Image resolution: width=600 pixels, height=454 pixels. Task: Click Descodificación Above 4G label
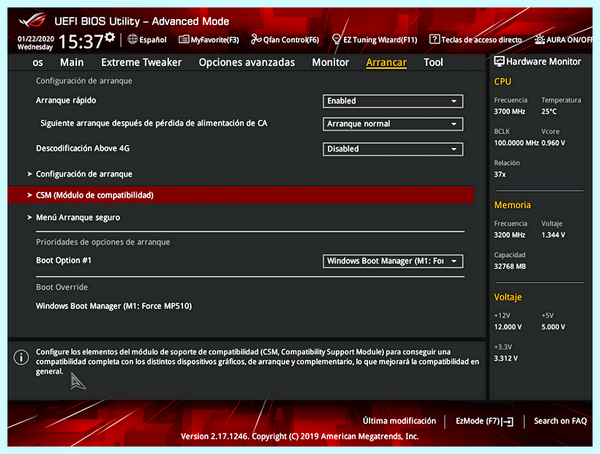coord(83,148)
